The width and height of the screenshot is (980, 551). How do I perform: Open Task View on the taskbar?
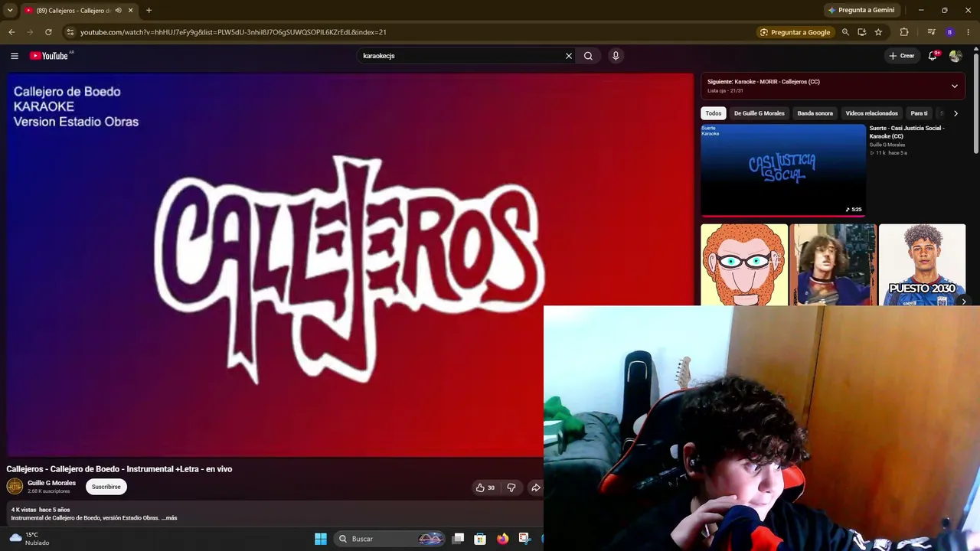coord(458,539)
